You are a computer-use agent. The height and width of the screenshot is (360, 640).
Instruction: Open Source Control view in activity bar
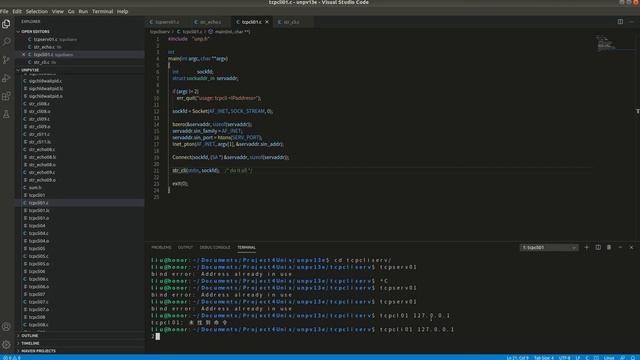click(6, 60)
